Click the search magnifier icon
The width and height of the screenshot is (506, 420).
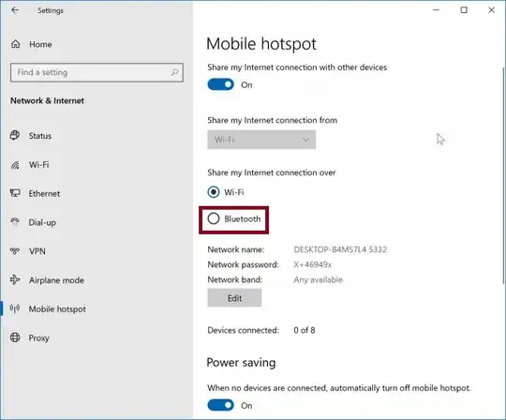pos(174,72)
